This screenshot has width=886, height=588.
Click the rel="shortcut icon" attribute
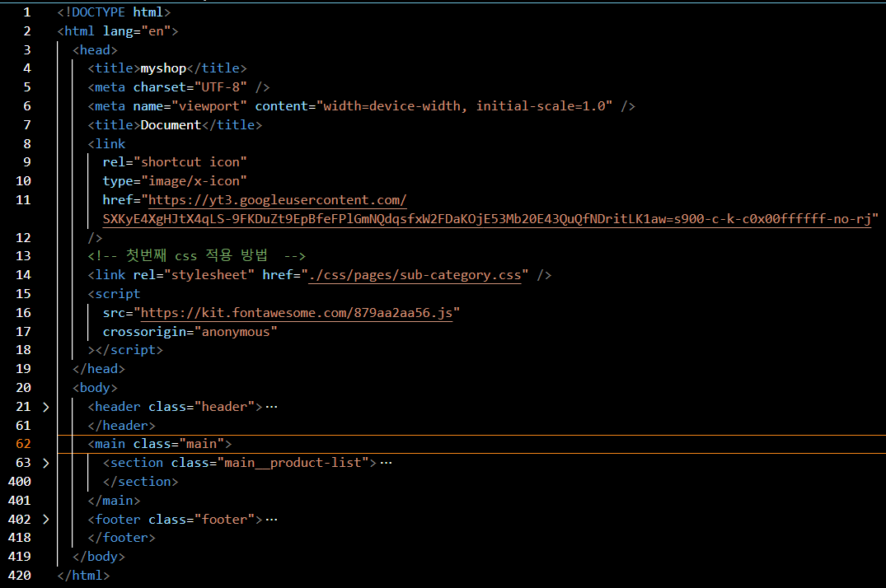point(175,162)
